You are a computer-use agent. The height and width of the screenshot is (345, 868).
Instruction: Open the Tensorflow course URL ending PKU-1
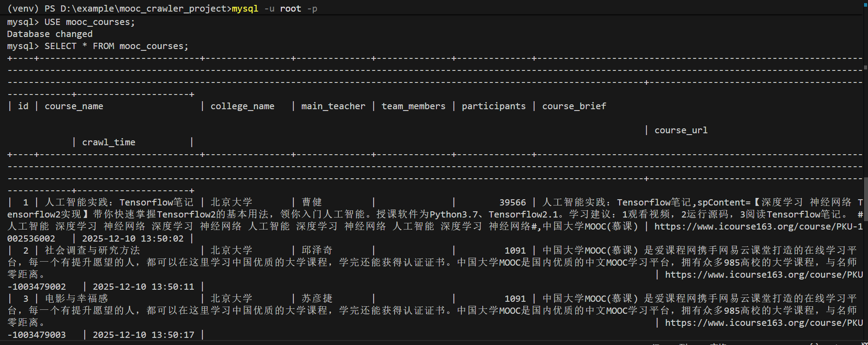click(758, 226)
